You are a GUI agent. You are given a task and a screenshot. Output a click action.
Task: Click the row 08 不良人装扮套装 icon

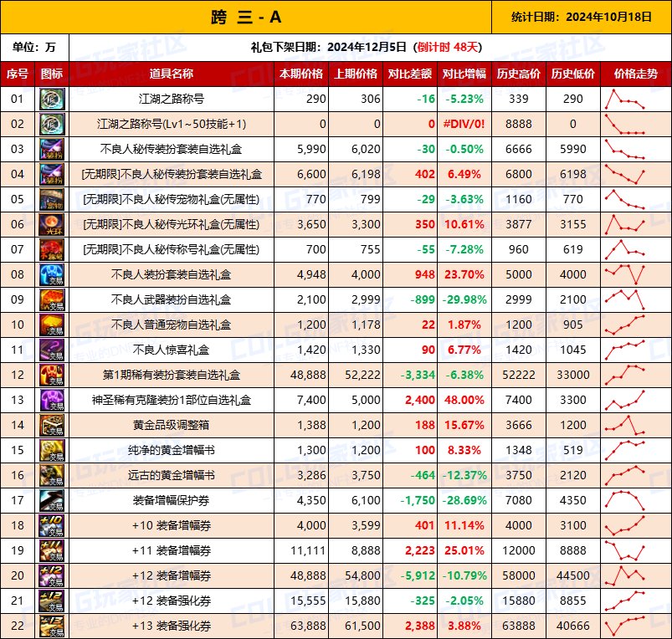52,274
